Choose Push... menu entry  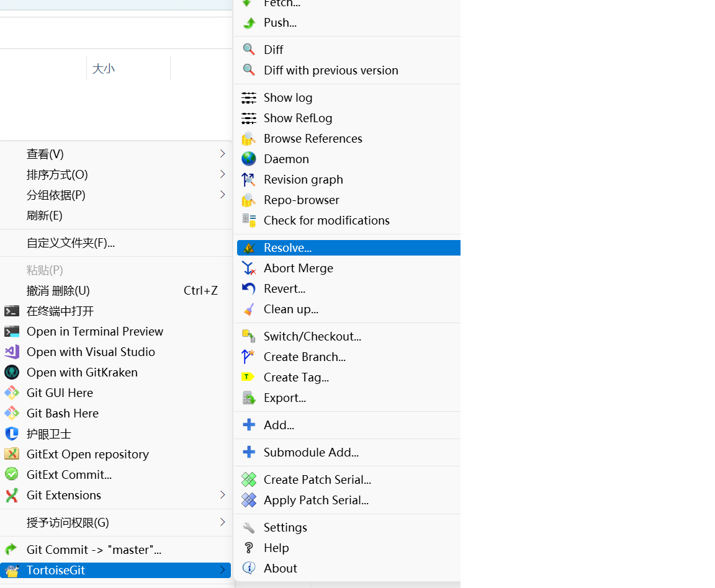(x=349, y=23)
